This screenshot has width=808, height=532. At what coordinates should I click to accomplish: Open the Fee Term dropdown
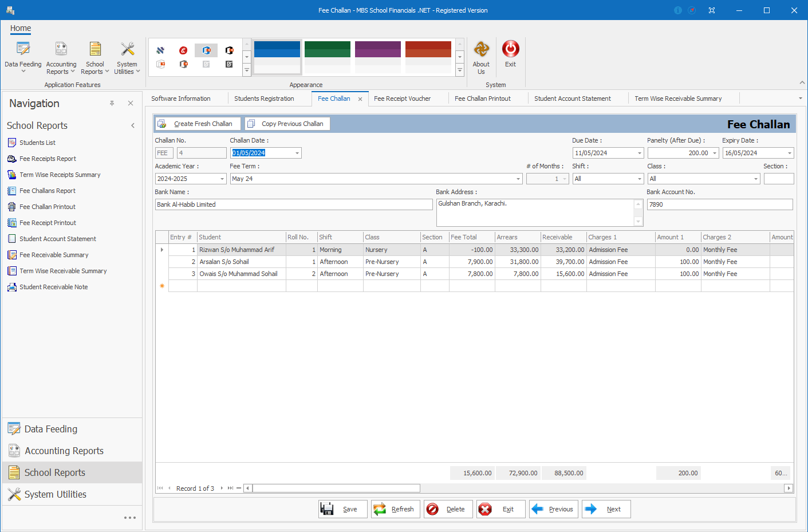coord(518,179)
